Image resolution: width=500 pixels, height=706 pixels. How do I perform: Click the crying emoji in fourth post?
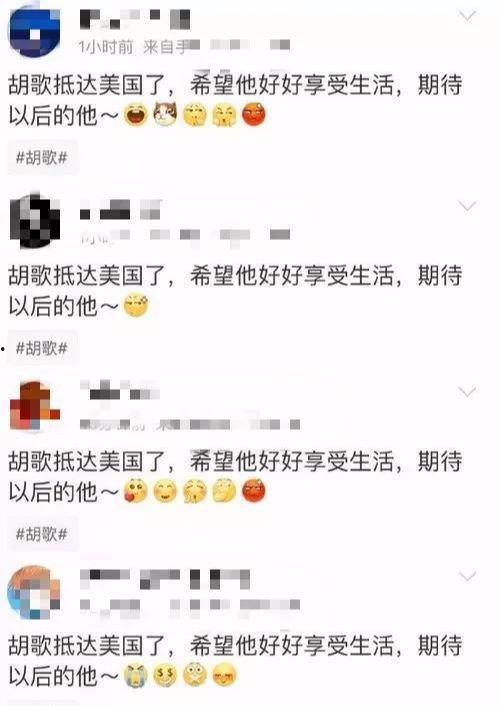point(136,675)
